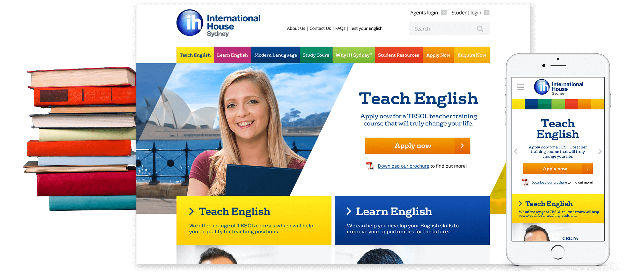
Task: Click chevron beside Teach English on phone
Action: [x=520, y=204]
